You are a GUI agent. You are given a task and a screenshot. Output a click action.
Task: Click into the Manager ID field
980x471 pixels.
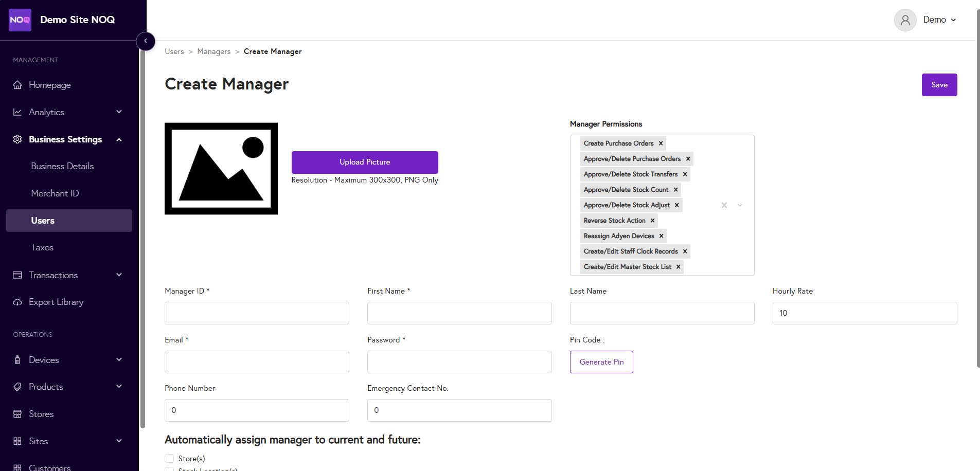(257, 313)
